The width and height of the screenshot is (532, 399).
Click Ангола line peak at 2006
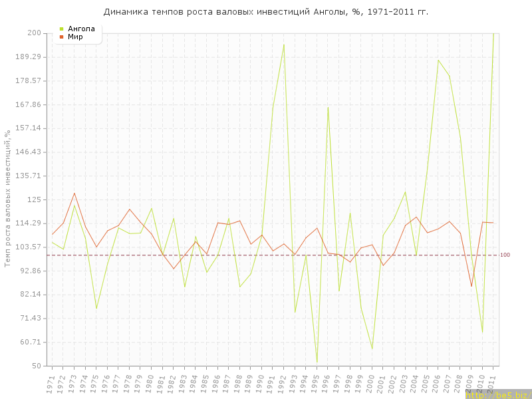(438, 61)
